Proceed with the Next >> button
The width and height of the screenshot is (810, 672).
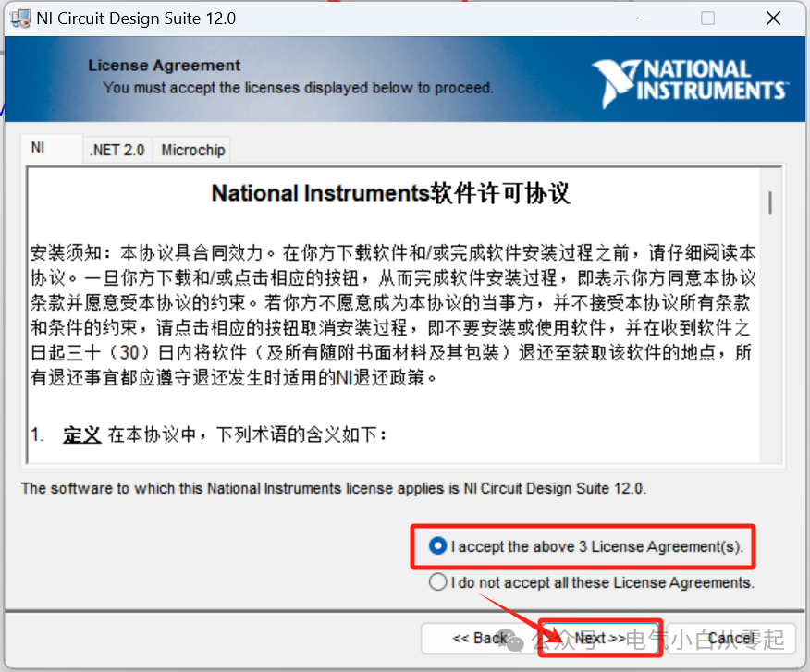pos(600,639)
